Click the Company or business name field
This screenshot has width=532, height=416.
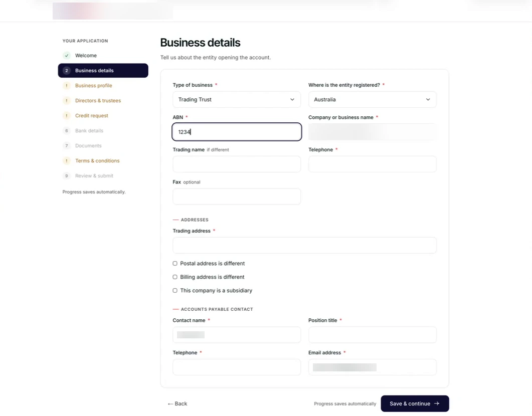[x=372, y=132]
